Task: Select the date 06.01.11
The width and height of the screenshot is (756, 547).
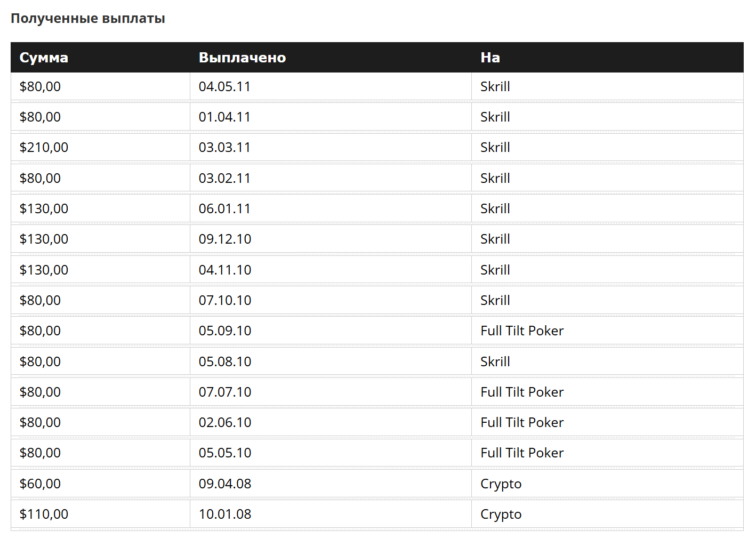Action: (x=224, y=208)
